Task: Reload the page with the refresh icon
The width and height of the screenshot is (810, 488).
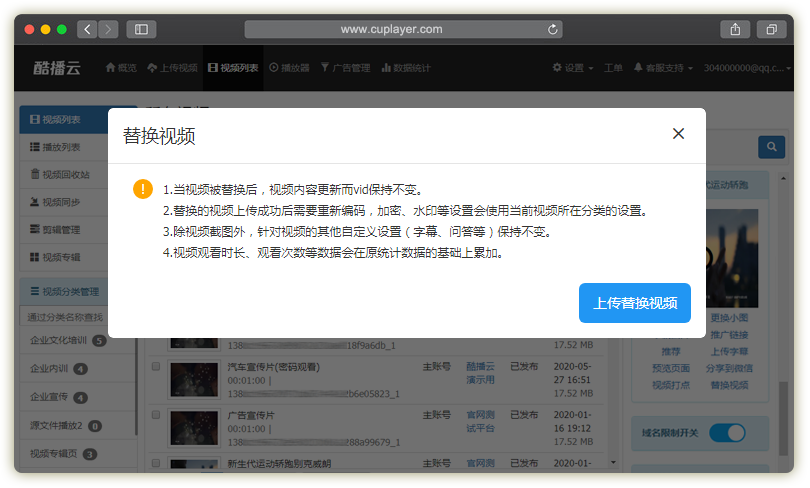Action: tap(553, 30)
